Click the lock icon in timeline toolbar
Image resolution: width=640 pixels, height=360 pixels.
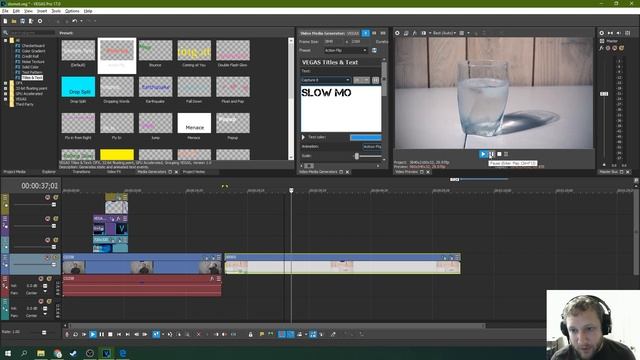251,334
